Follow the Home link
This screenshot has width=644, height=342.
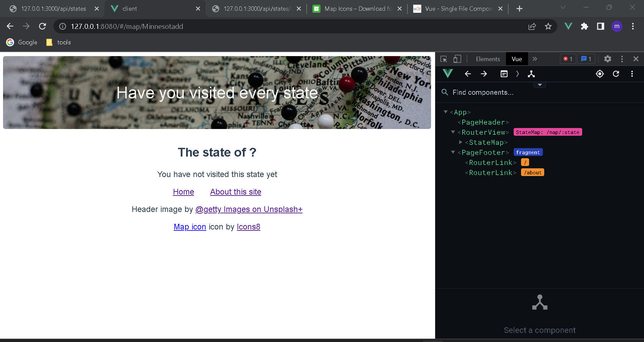click(x=183, y=192)
